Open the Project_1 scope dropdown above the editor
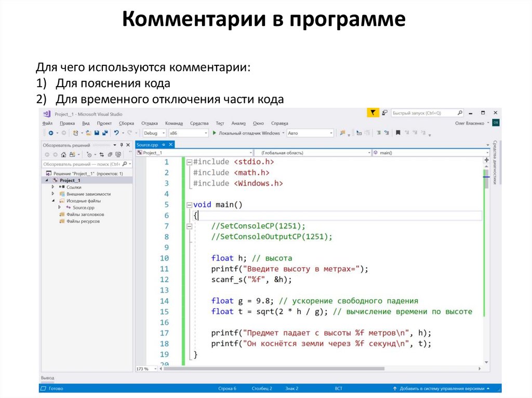Viewport: 532px width, 398px height. [x=194, y=153]
